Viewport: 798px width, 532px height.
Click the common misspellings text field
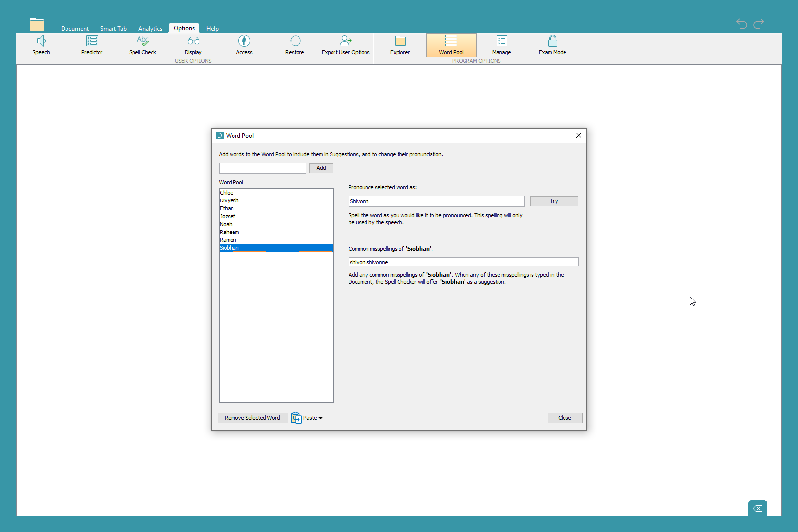(463, 262)
